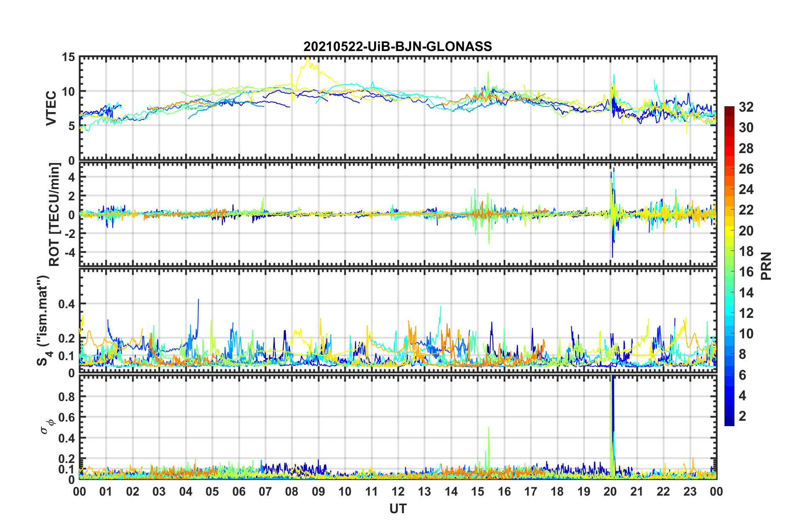Click x-axis hour tick 01
Screen dimensions: 796x532
(106, 491)
